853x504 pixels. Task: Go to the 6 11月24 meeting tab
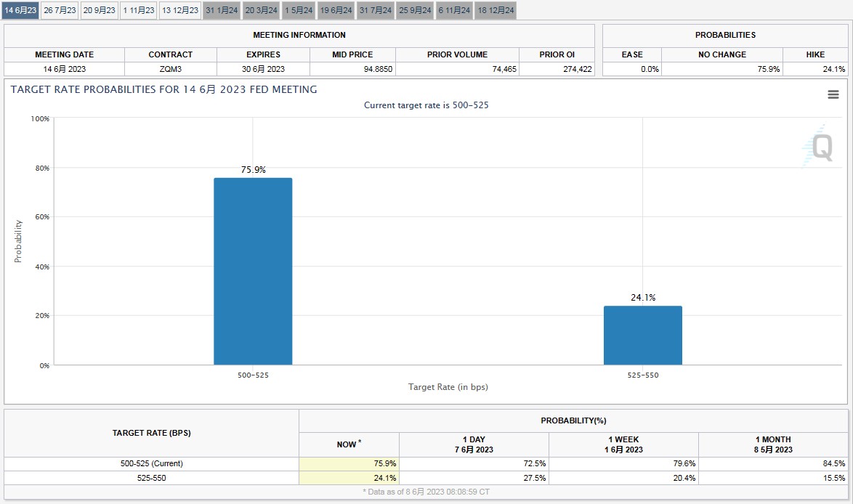click(x=455, y=10)
